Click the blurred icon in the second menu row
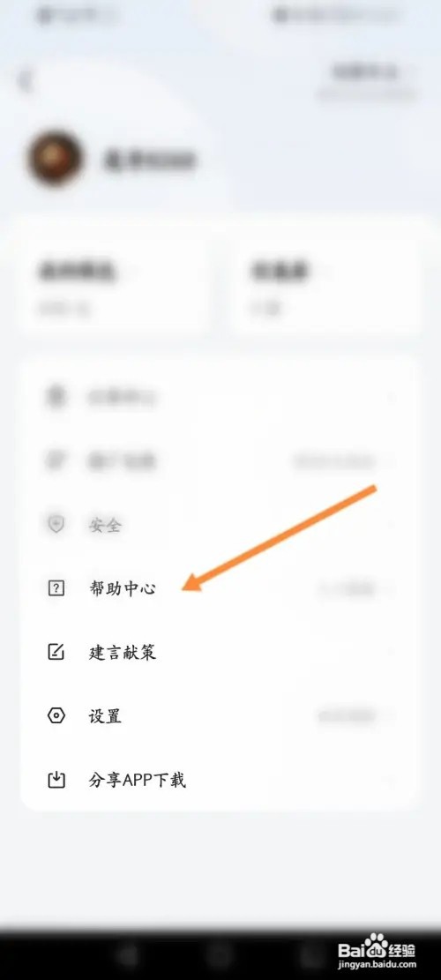Viewport: 441px width, 980px height. pyautogui.click(x=56, y=460)
